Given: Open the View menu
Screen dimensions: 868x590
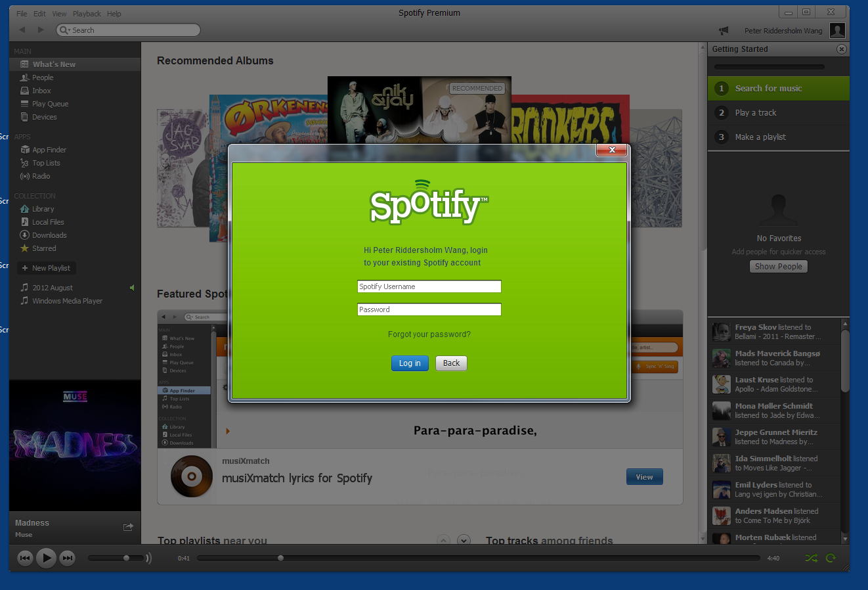Looking at the screenshot, I should (x=59, y=14).
